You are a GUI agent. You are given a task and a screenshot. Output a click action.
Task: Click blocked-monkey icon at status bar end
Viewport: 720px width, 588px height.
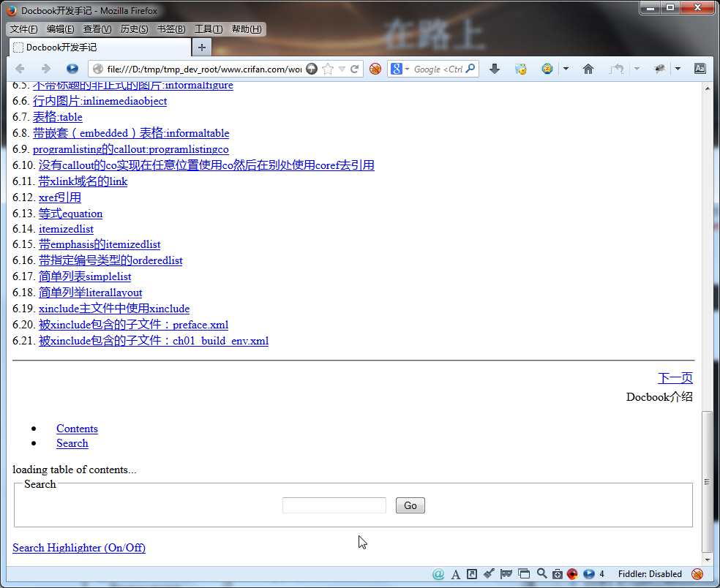click(x=697, y=574)
